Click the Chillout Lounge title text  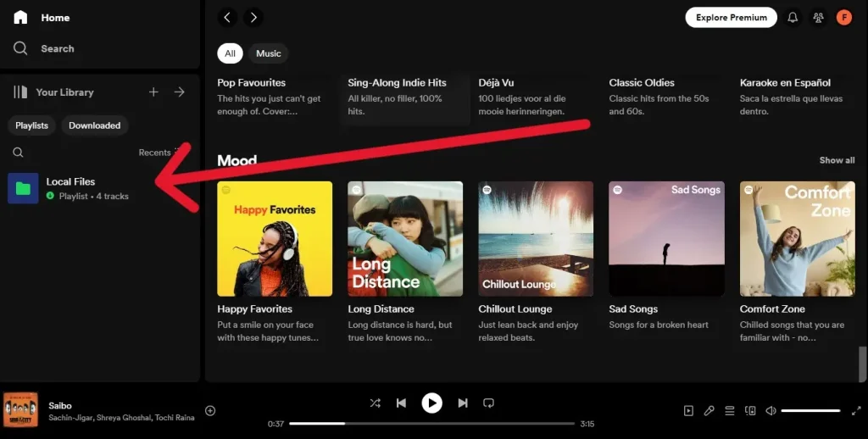tap(515, 308)
